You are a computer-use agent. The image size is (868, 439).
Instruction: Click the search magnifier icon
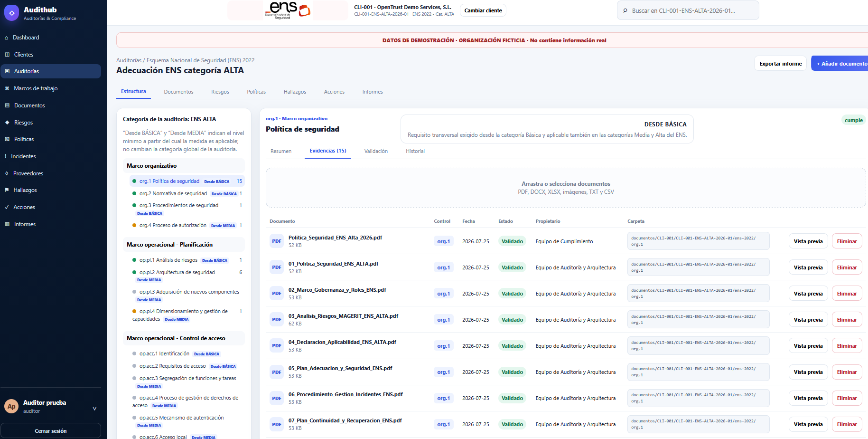[x=625, y=10]
